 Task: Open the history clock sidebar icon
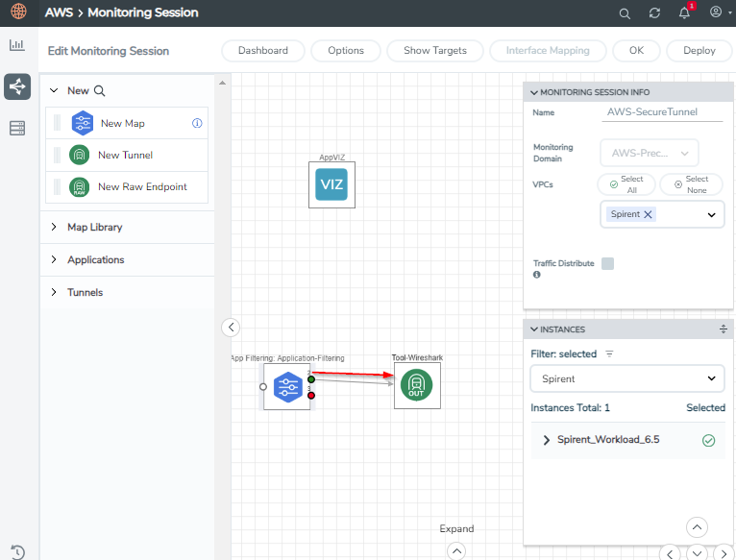(x=17, y=551)
